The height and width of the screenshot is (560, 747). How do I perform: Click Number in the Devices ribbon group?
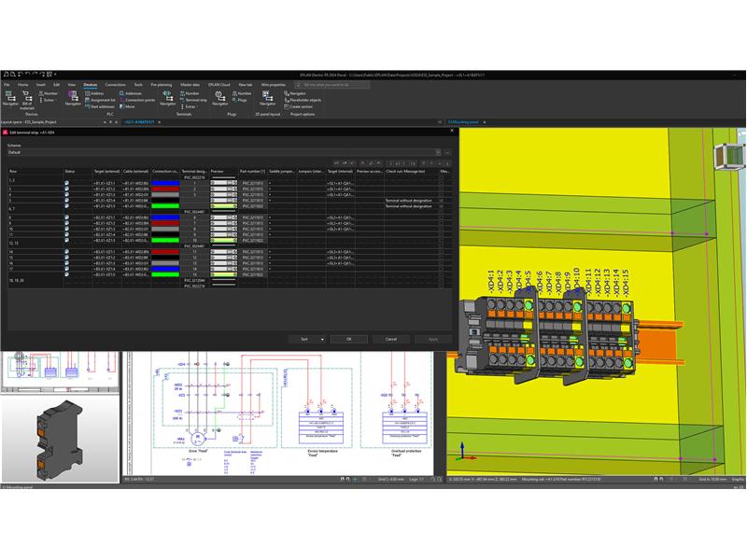pos(49,93)
